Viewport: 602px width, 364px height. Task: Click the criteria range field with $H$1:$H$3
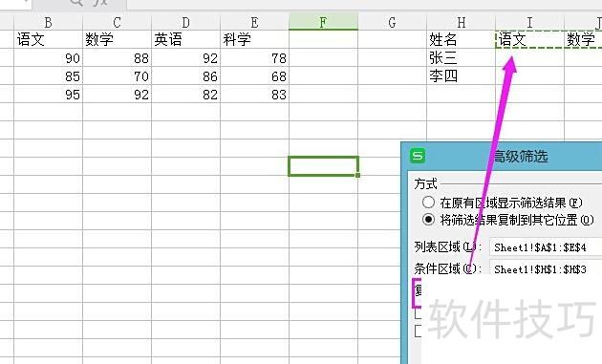pyautogui.click(x=546, y=268)
